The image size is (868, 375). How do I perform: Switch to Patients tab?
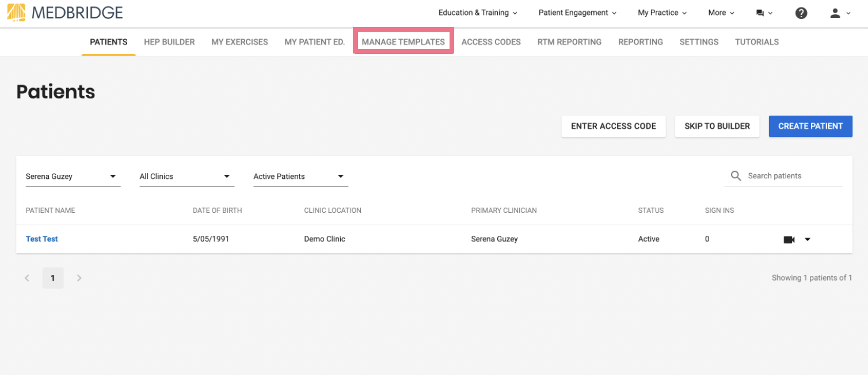click(x=109, y=42)
